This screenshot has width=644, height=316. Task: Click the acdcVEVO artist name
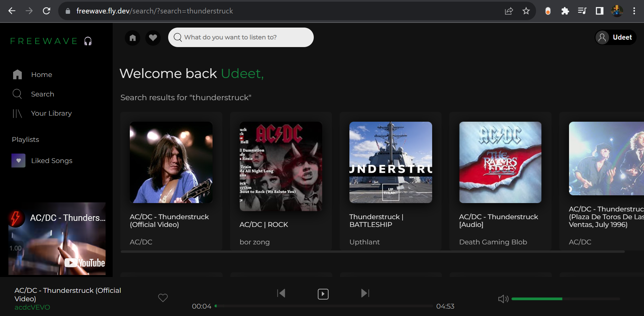32,307
